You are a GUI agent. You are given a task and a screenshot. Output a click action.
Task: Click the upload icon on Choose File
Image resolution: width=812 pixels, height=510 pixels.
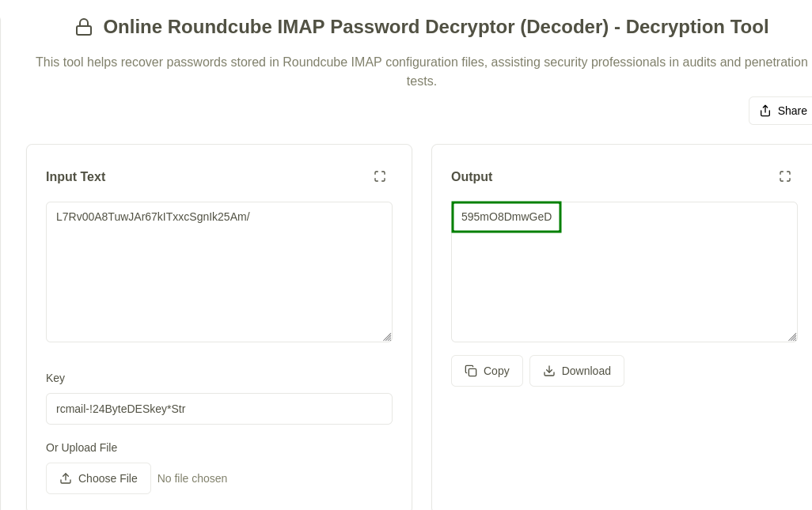(x=66, y=478)
